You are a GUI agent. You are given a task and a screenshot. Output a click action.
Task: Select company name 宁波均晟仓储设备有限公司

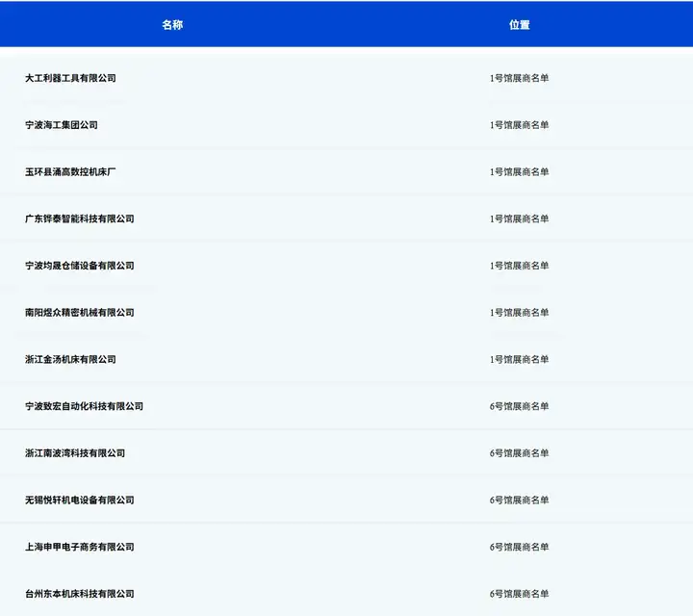click(80, 266)
